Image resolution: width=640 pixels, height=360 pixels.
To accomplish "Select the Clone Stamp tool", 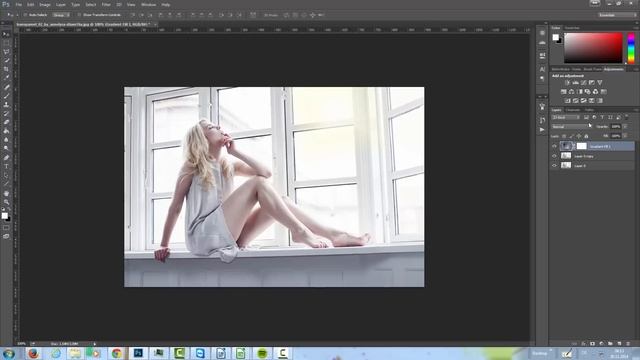I will 6,104.
